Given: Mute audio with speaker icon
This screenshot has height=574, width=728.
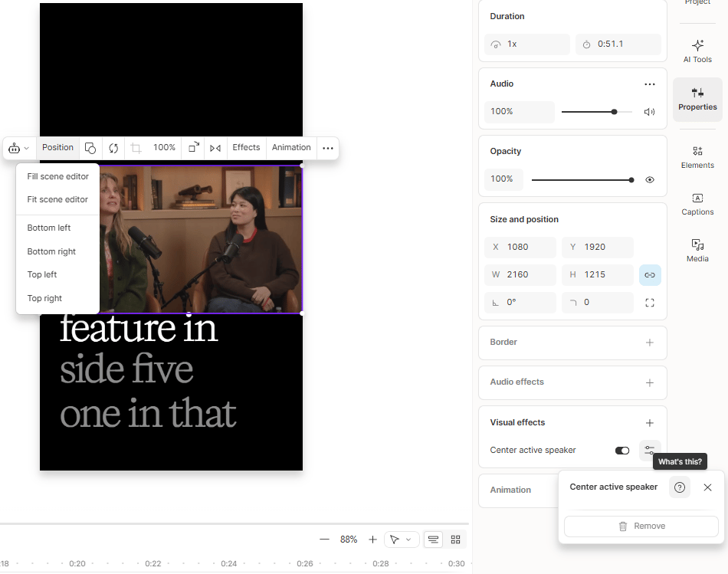Looking at the screenshot, I should [650, 112].
